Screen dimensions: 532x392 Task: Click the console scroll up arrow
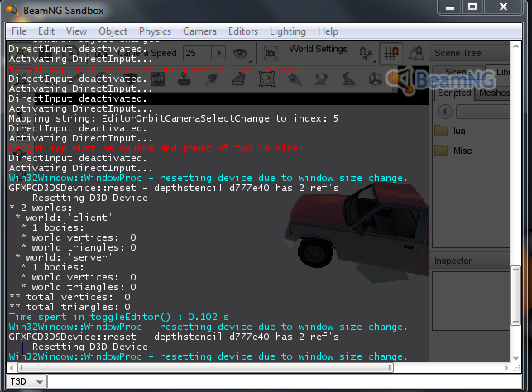[x=515, y=45]
